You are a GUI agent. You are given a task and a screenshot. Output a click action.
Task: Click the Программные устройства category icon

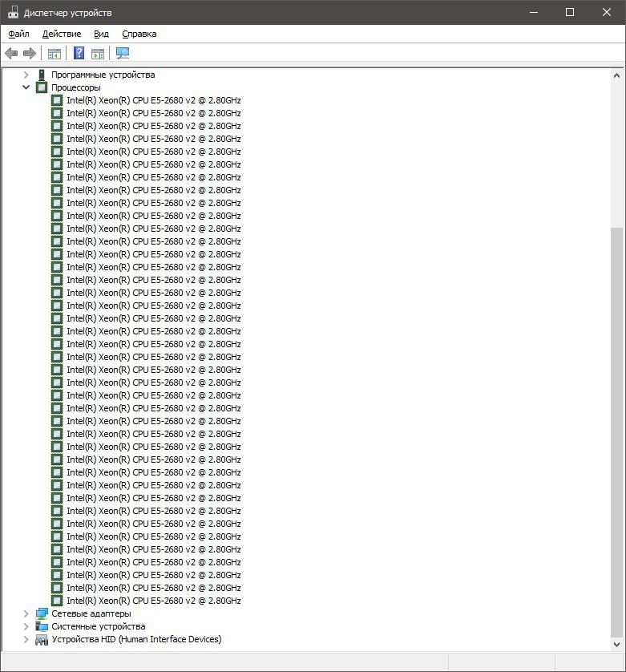pos(42,75)
